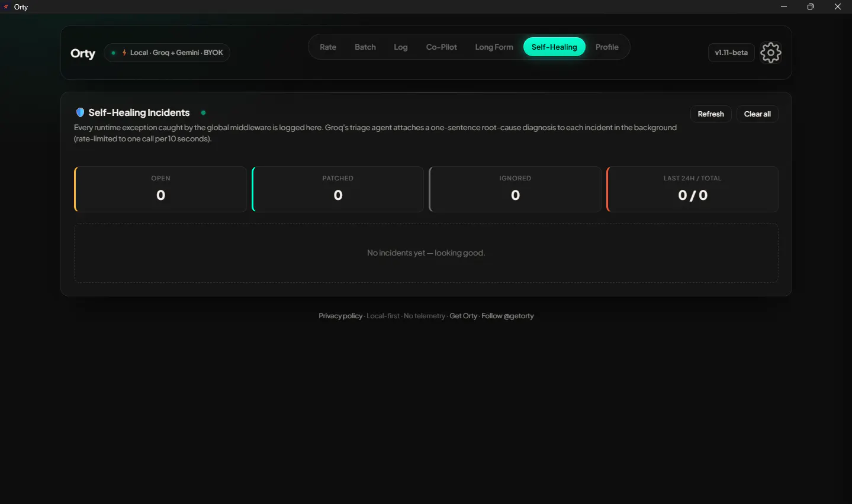Image resolution: width=852 pixels, height=504 pixels.
Task: Minimize the Orty window
Action: pos(784,7)
